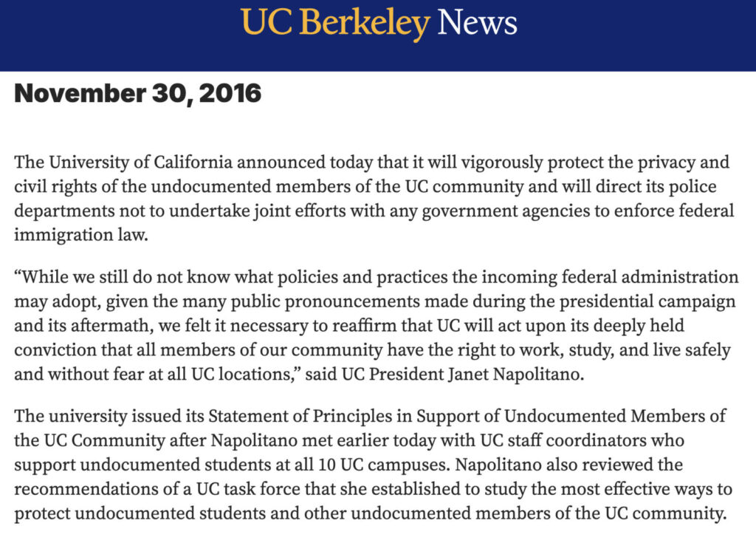Click the words "University of California announced today"
The image size is (756, 543).
[x=176, y=163]
